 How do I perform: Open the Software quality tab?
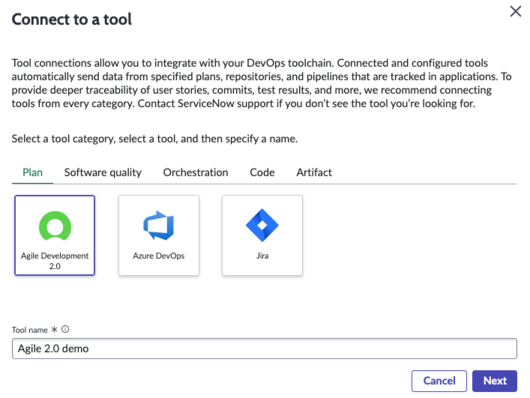click(x=103, y=173)
